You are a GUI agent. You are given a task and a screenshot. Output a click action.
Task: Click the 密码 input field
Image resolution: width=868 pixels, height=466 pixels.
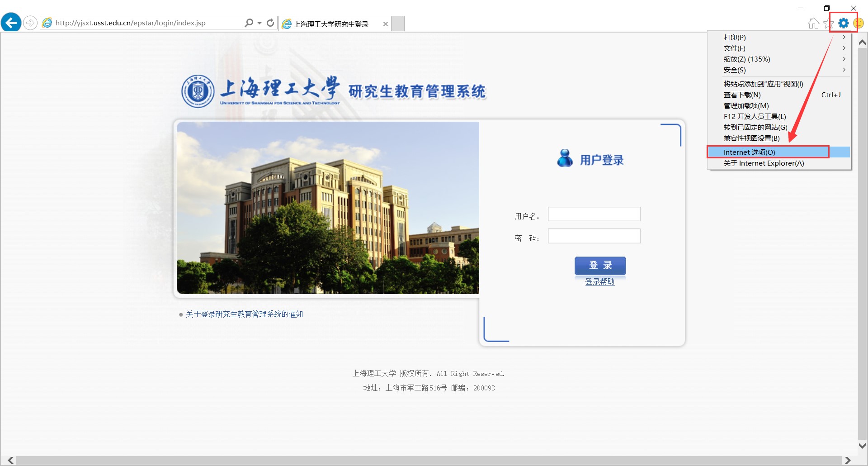pyautogui.click(x=594, y=236)
